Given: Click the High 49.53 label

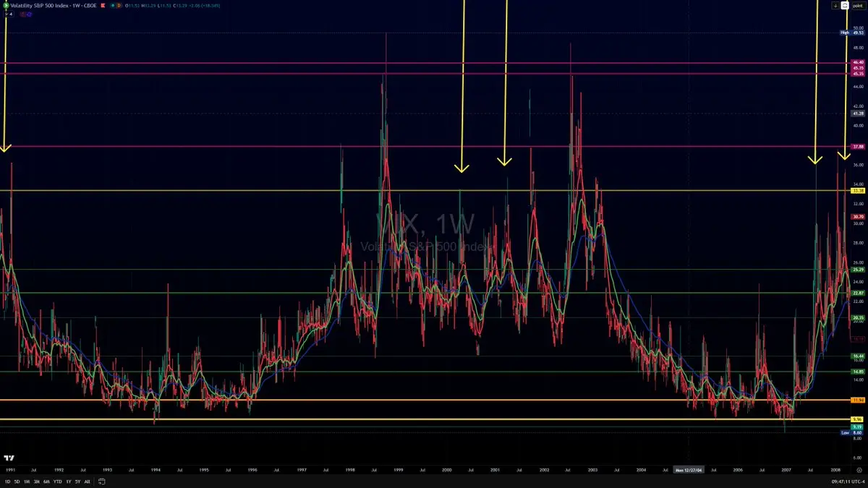Looking at the screenshot, I should coord(853,33).
